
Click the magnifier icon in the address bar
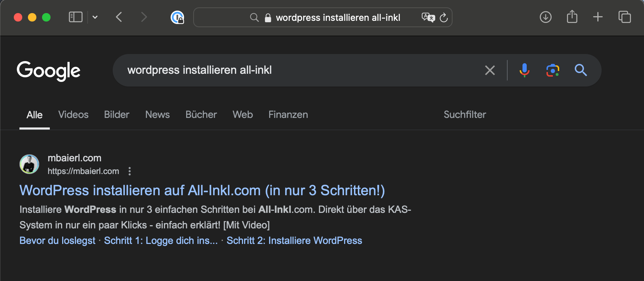point(254,17)
